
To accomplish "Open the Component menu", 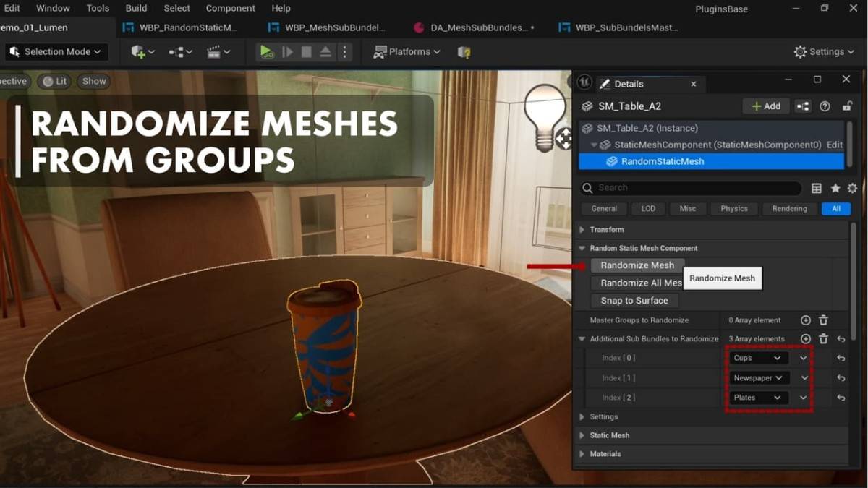I will (231, 8).
